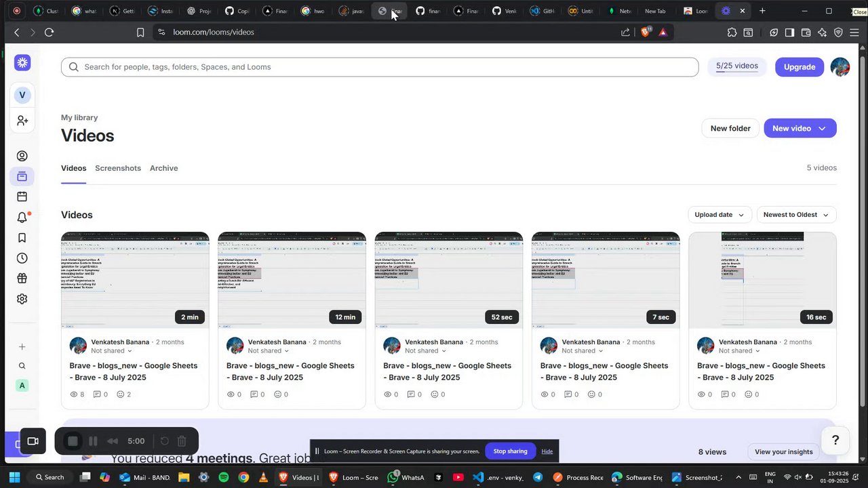
Task: Click the camera icon on the recorder bar
Action: click(x=33, y=441)
